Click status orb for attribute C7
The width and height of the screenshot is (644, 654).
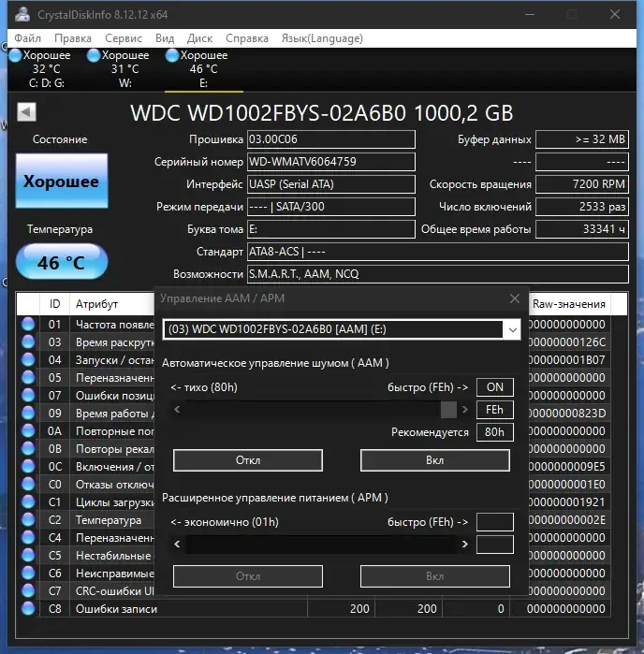click(28, 590)
